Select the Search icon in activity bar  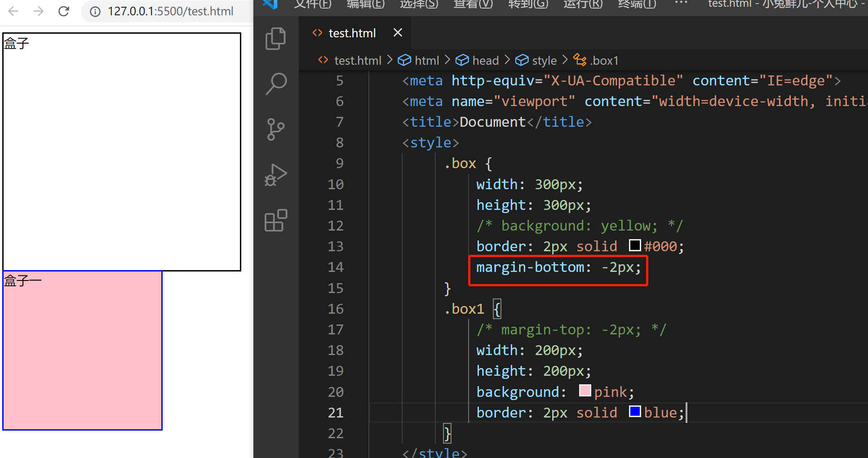[275, 83]
